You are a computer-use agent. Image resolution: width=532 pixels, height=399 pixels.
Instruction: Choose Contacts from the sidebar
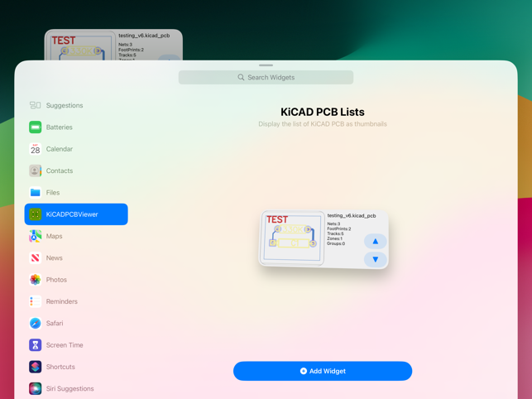point(76,171)
